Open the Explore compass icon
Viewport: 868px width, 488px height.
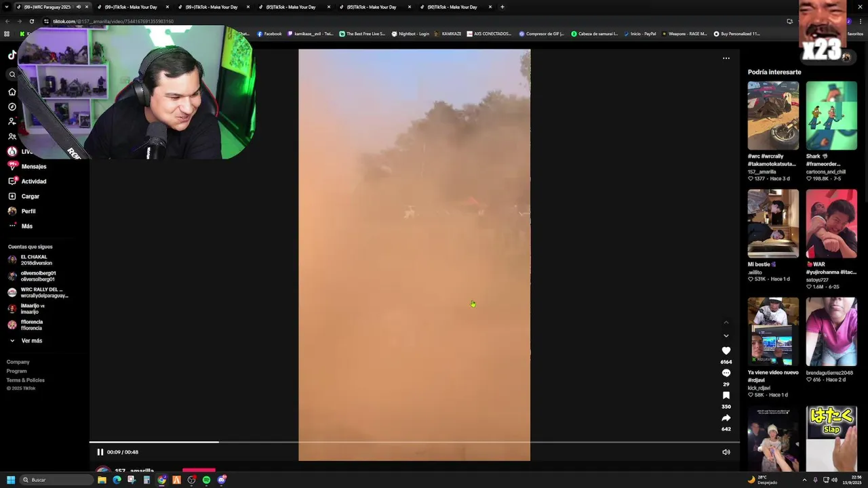[12, 106]
